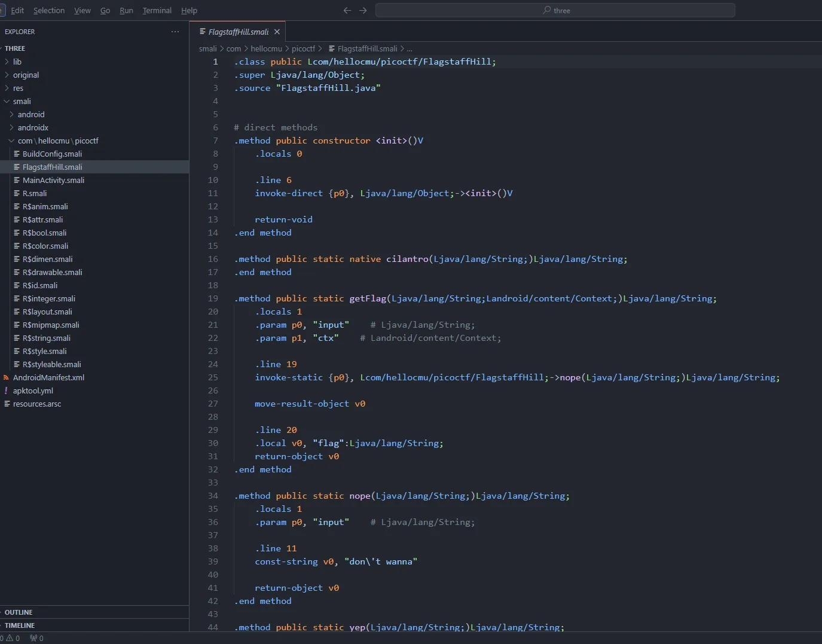The height and width of the screenshot is (644, 822).
Task: Click the exclamation icon beside apktool.yml
Action: point(6,390)
